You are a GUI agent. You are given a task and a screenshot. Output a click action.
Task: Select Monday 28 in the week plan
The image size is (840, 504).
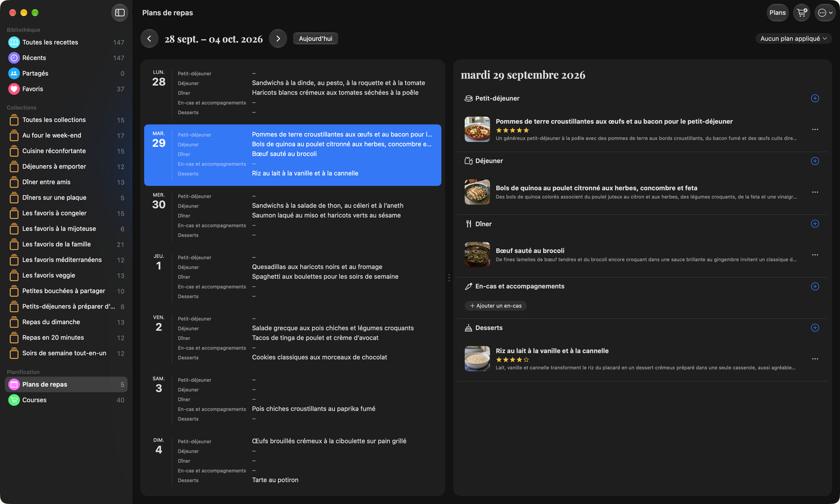coord(292,94)
